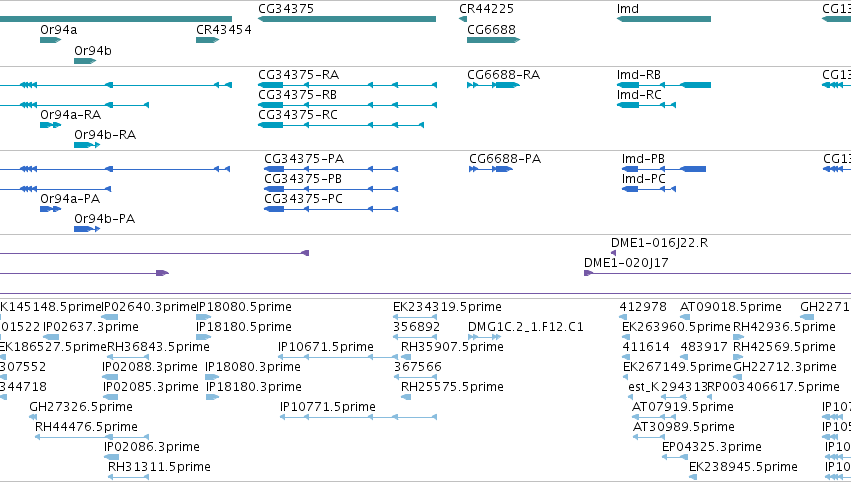Select the AT30989.5prime EST label

(684, 427)
